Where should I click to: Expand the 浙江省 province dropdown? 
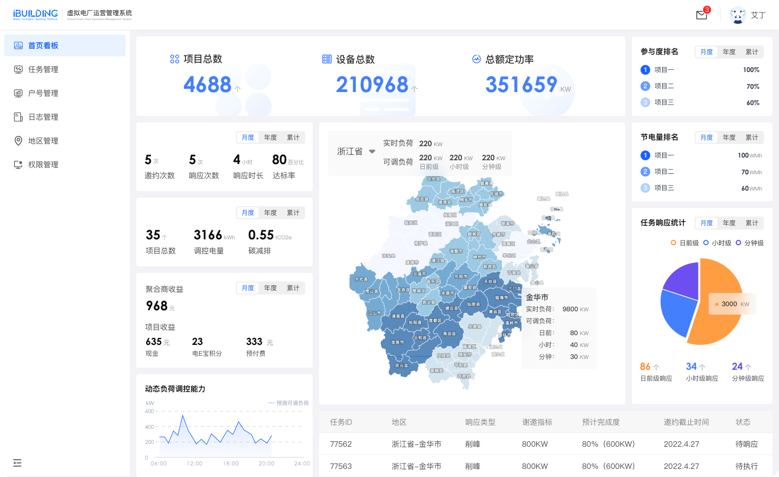pyautogui.click(x=371, y=152)
